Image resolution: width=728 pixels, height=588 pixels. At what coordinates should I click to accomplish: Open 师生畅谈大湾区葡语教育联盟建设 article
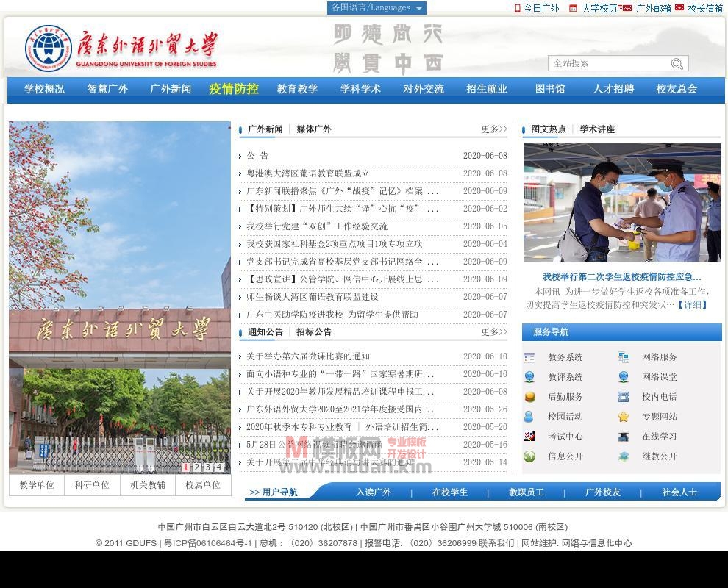(313, 296)
